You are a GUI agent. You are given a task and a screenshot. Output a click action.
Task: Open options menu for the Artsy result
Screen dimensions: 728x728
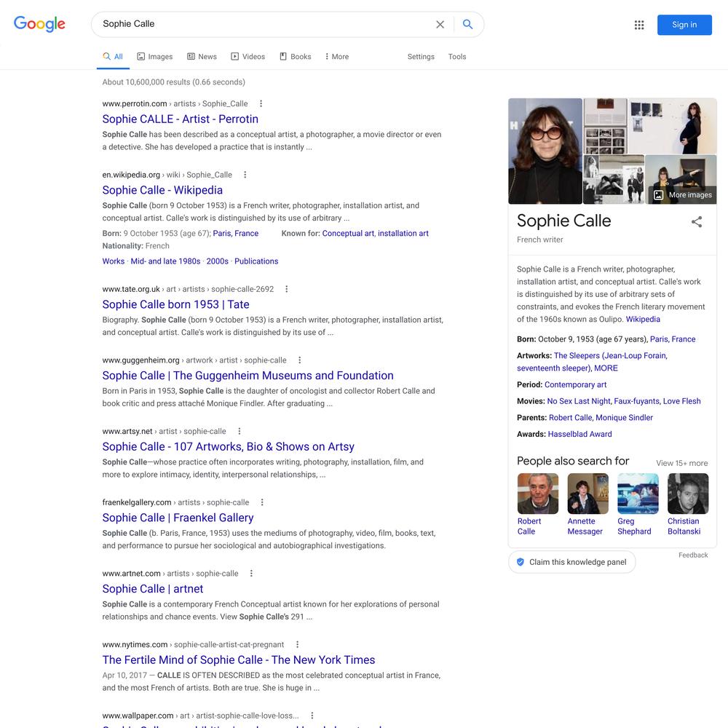[239, 431]
